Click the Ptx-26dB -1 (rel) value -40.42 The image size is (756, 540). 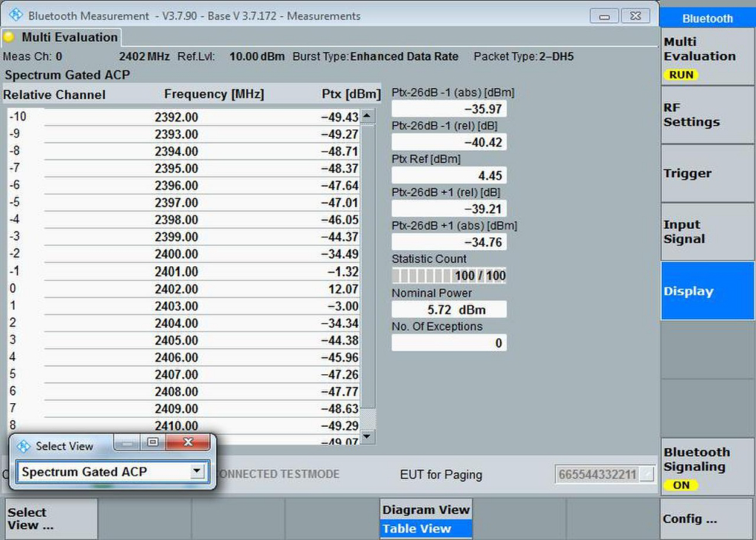point(448,142)
